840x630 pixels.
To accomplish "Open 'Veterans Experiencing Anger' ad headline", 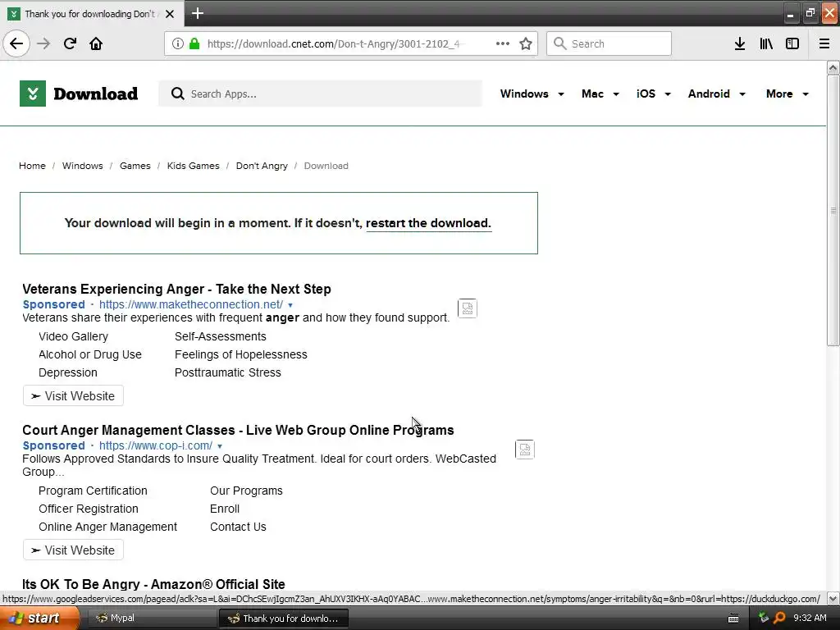I will pyautogui.click(x=176, y=289).
